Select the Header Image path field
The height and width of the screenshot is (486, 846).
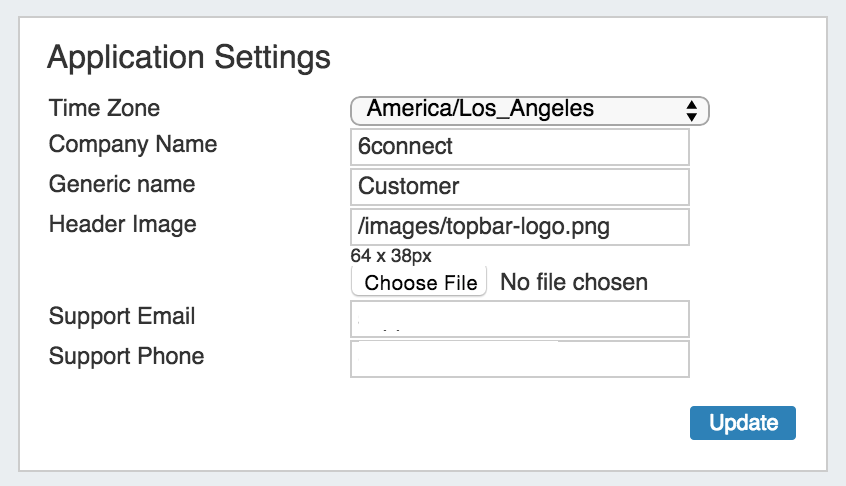point(520,227)
